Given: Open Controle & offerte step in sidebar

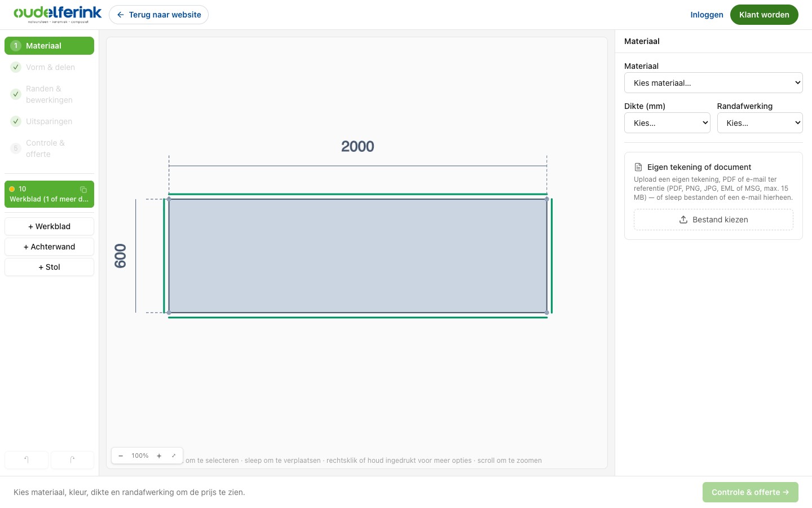Looking at the screenshot, I should click(x=49, y=148).
